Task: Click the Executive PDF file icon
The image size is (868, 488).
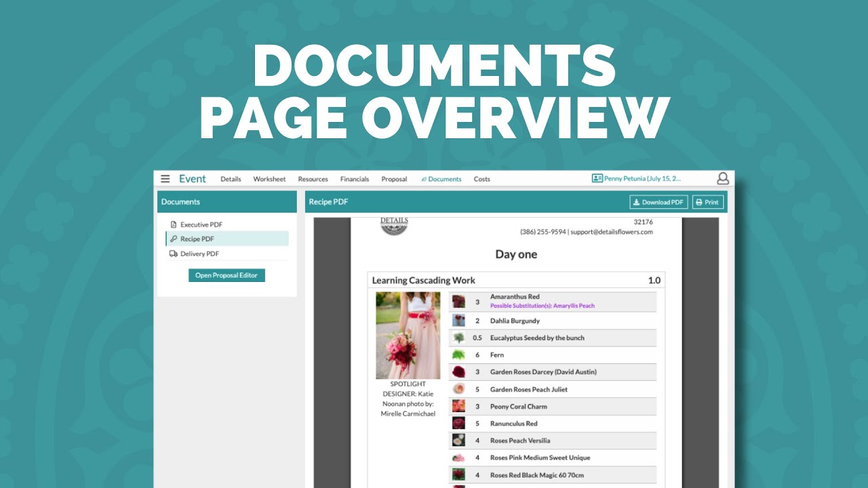Action: (174, 224)
